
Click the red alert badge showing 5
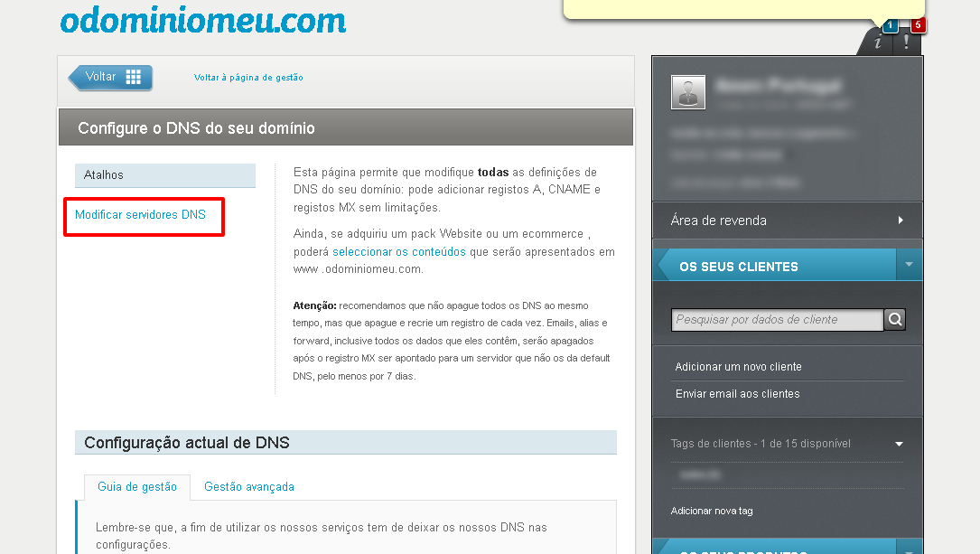[918, 25]
